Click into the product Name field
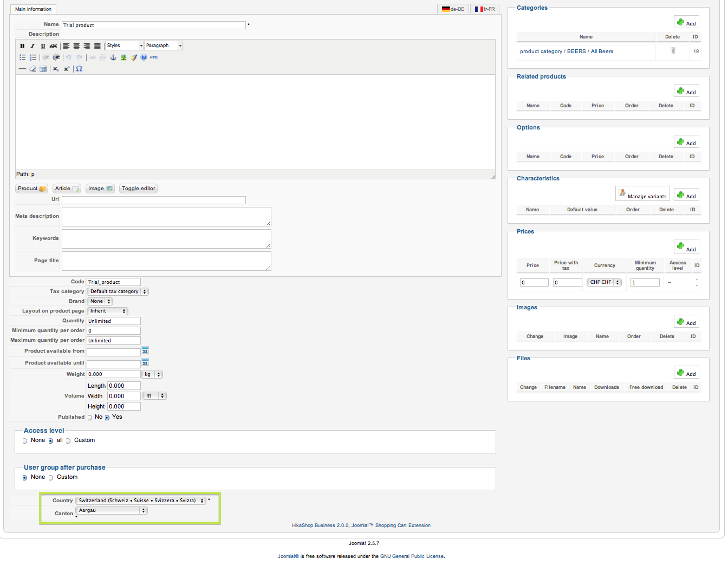 pos(154,25)
